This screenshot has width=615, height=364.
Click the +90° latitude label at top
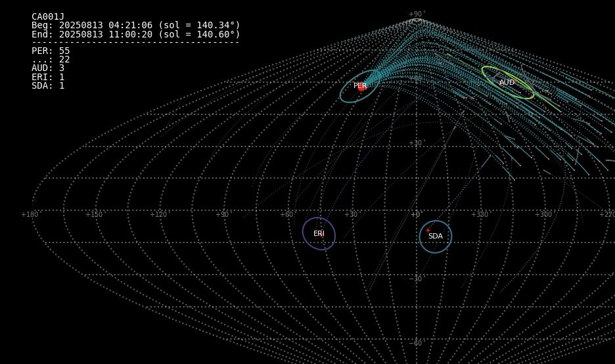[417, 14]
